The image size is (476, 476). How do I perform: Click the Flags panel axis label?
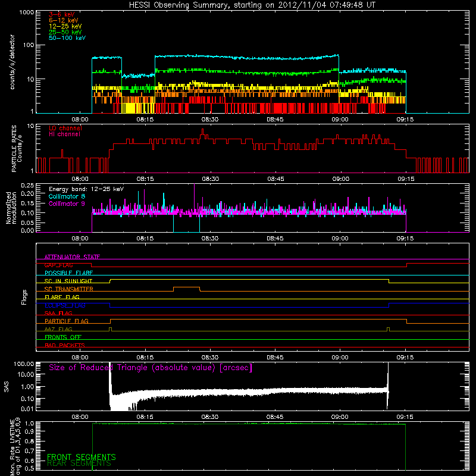point(24,297)
